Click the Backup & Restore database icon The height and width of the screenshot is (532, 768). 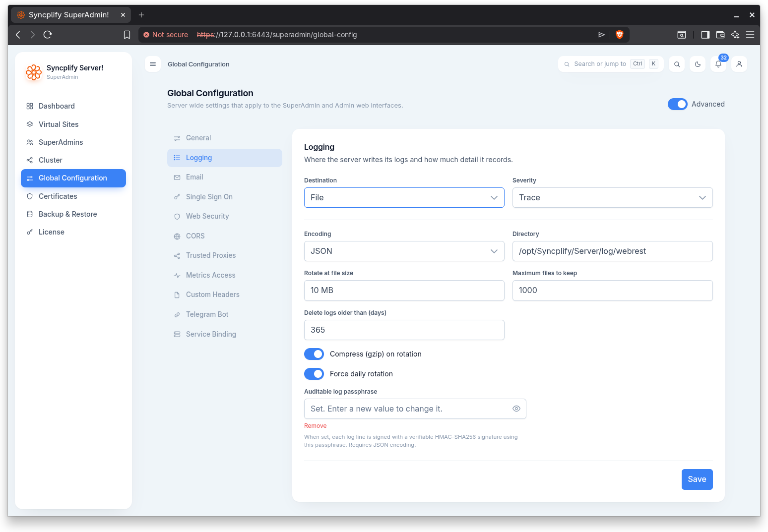(x=30, y=214)
